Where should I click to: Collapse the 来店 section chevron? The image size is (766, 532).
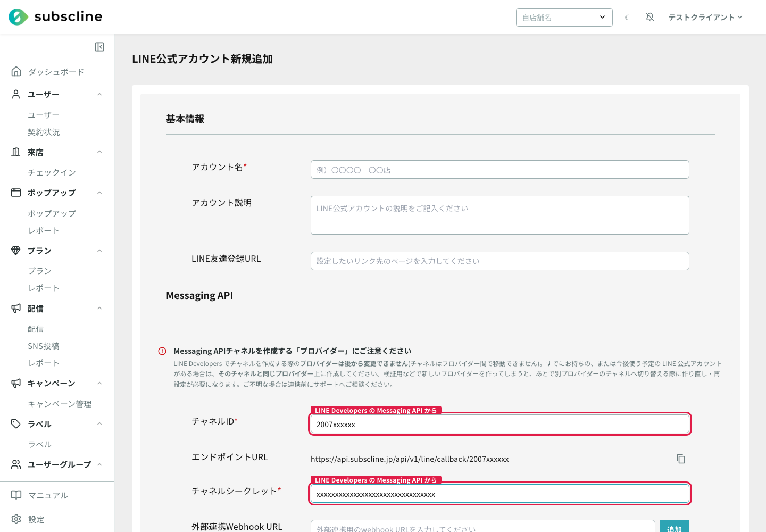[x=99, y=152]
